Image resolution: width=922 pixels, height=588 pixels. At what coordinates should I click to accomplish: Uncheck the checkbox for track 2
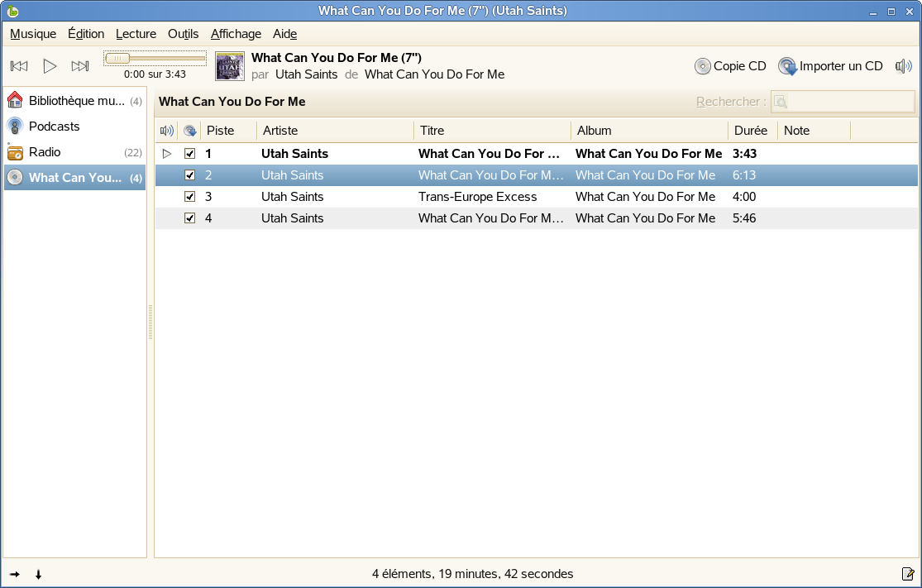click(x=189, y=175)
